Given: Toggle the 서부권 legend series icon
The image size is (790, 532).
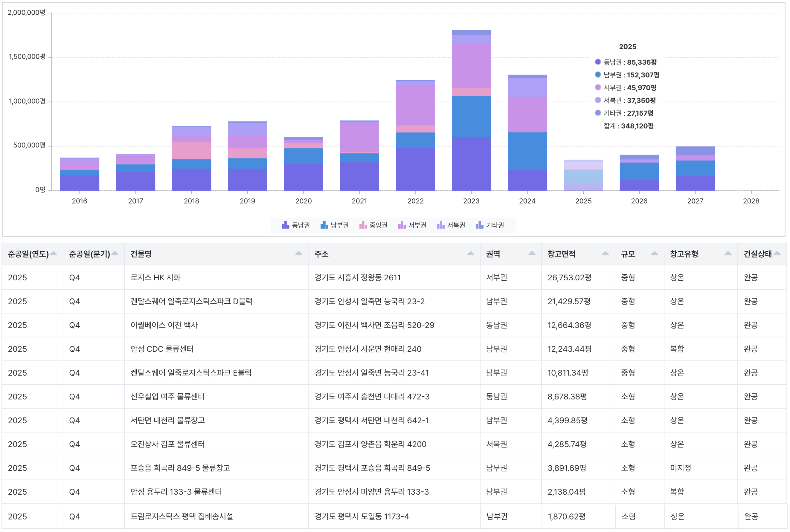Looking at the screenshot, I should click(x=402, y=225).
